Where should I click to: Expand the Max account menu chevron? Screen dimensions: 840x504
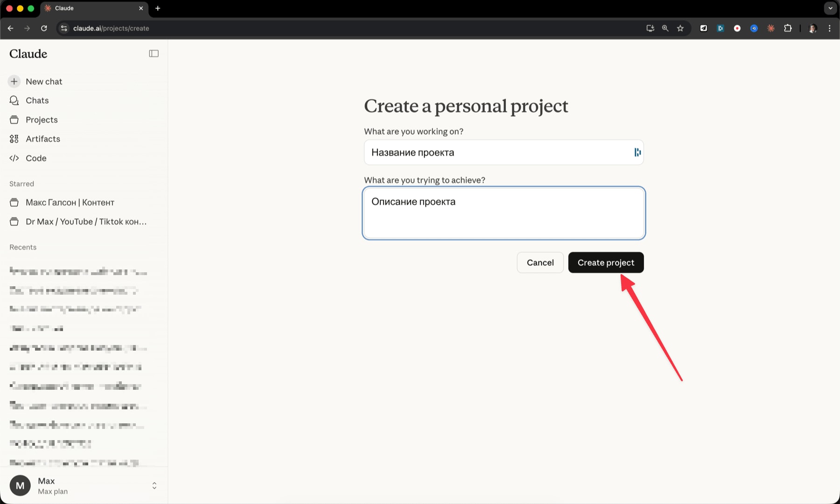[154, 486]
